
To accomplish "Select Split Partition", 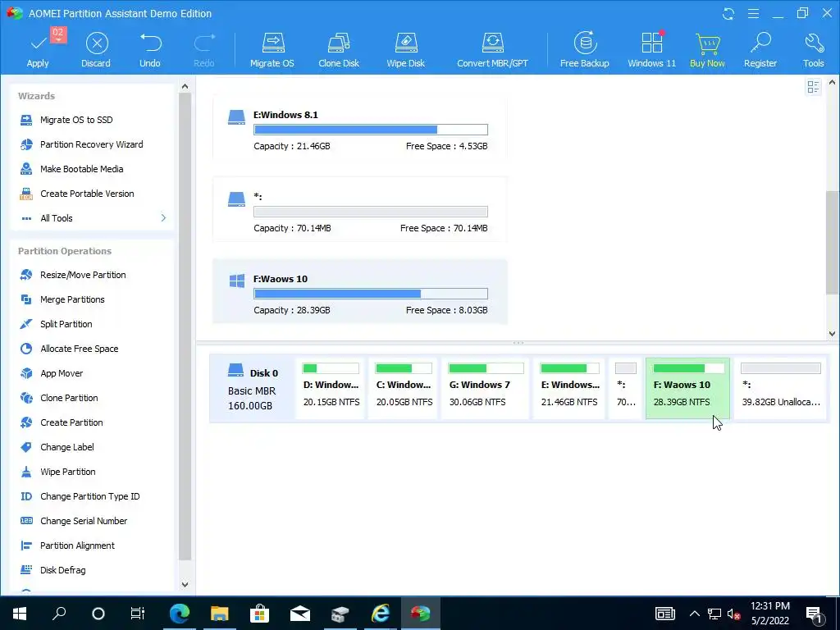I will [66, 324].
